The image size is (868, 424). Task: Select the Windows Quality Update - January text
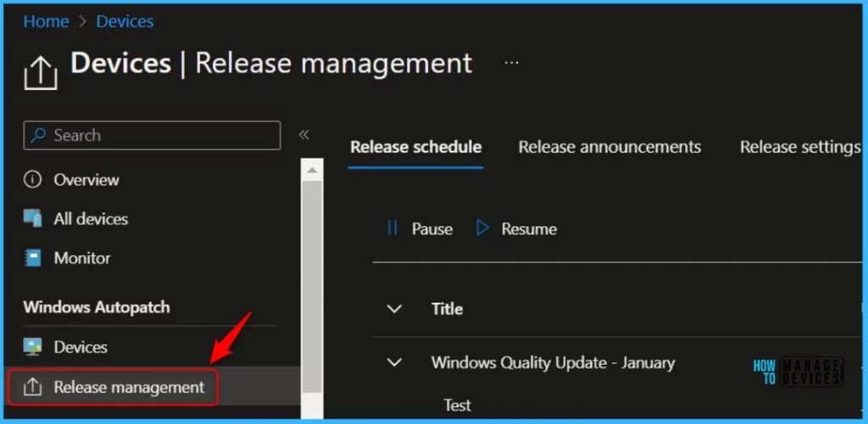(553, 363)
